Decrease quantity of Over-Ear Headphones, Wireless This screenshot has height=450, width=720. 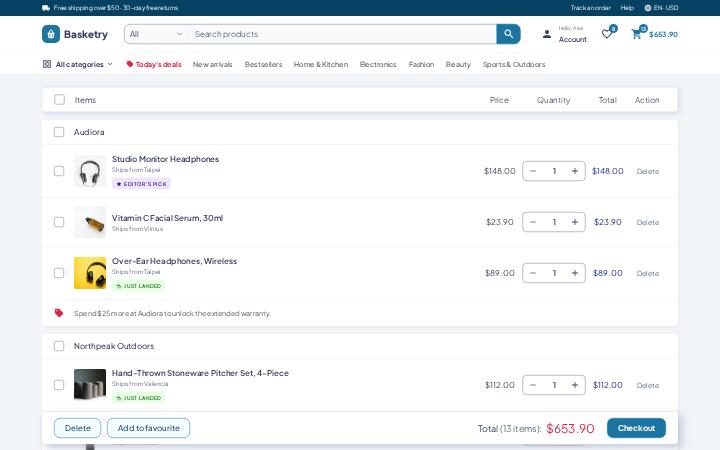coord(533,273)
